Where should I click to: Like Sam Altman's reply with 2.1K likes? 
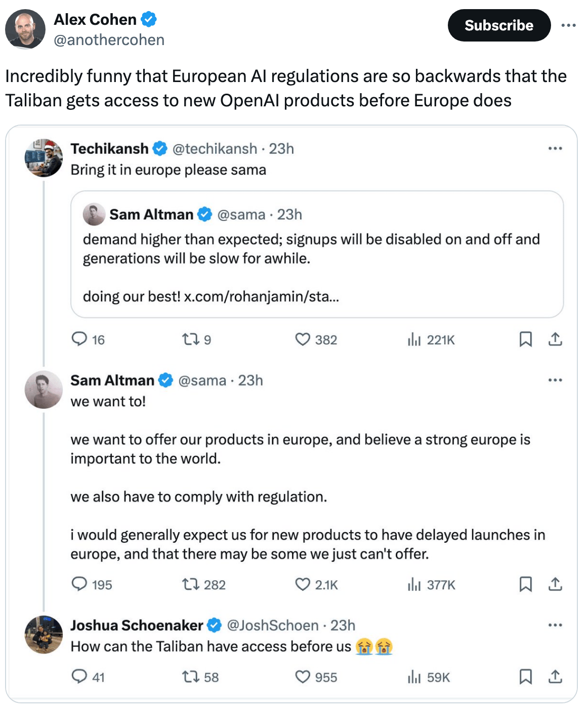point(303,584)
